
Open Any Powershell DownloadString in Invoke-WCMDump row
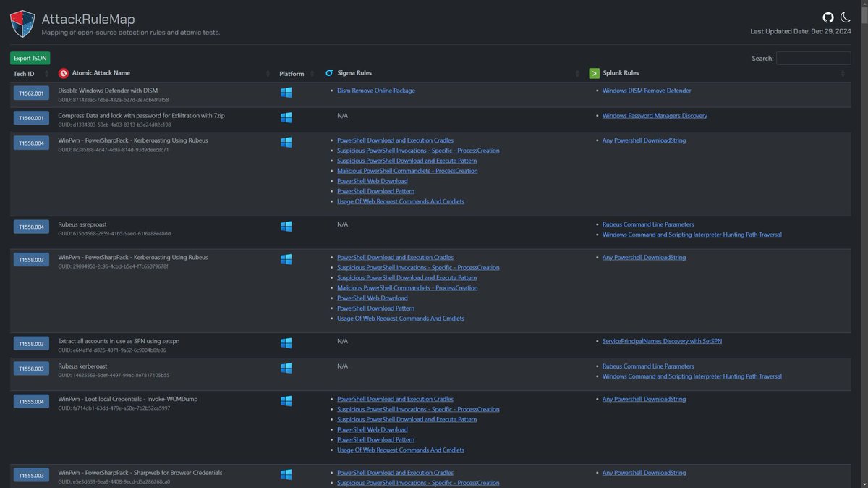[x=644, y=399]
